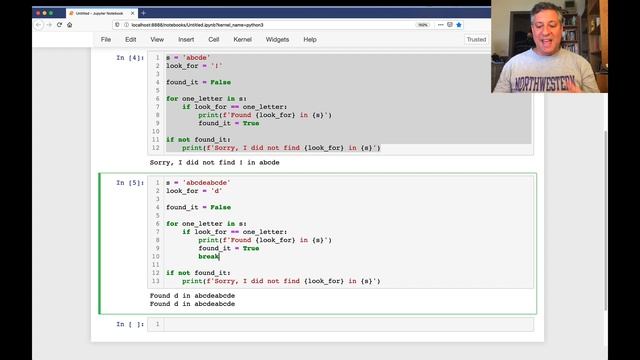The width and height of the screenshot is (640, 360).
Task: Click first 'Found d in abcdeabcde' output line
Action: (192, 296)
